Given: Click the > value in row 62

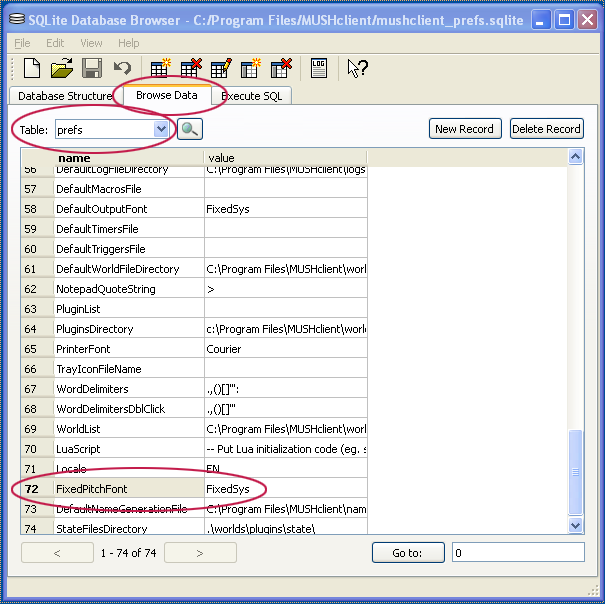Looking at the screenshot, I should pos(286,289).
